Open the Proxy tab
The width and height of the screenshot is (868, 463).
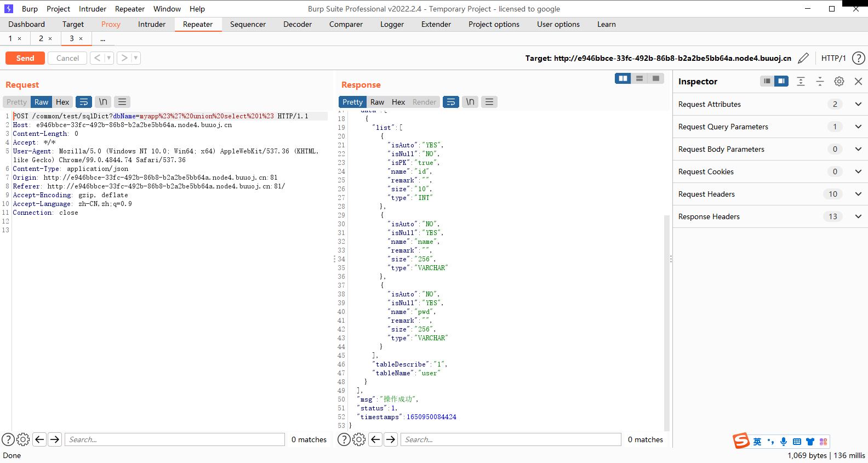tap(111, 24)
